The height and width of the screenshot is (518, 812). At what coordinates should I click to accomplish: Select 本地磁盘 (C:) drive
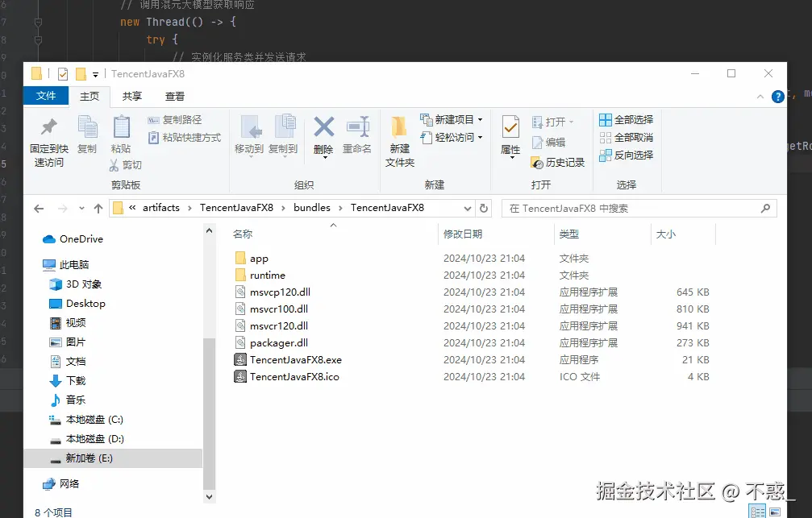point(86,420)
